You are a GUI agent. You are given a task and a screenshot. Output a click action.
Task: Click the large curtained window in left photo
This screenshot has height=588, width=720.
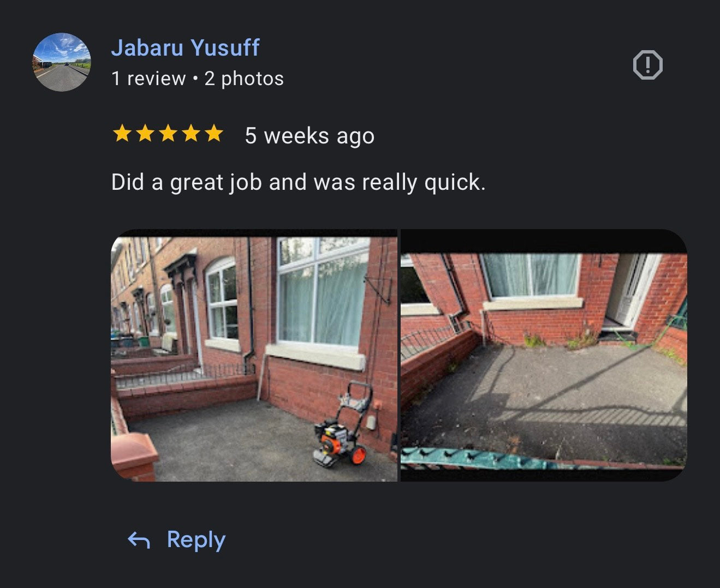[323, 292]
